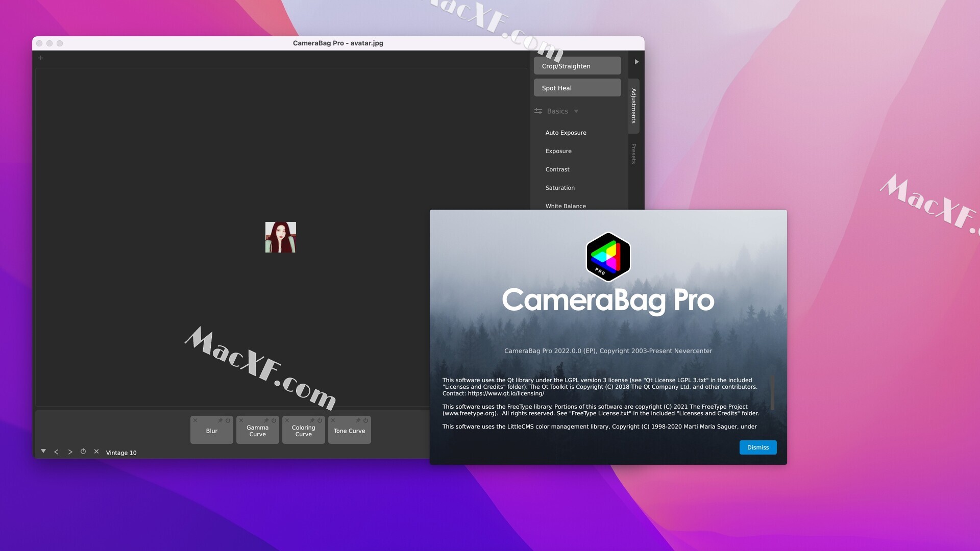The width and height of the screenshot is (980, 551).
Task: Click the Crop/Straighten tool button
Action: coord(577,65)
